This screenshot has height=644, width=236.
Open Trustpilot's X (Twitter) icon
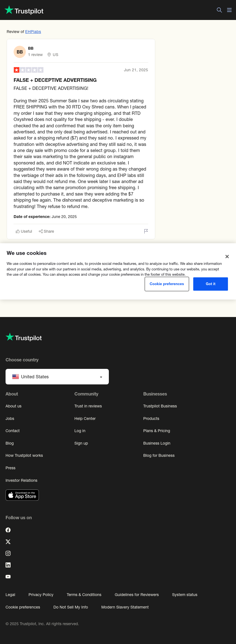pos(8,542)
